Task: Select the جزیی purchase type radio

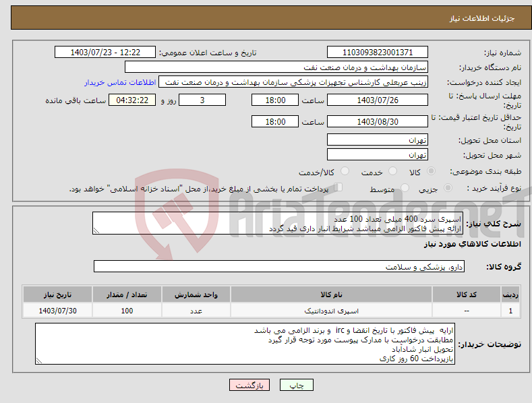Action: click(x=448, y=187)
